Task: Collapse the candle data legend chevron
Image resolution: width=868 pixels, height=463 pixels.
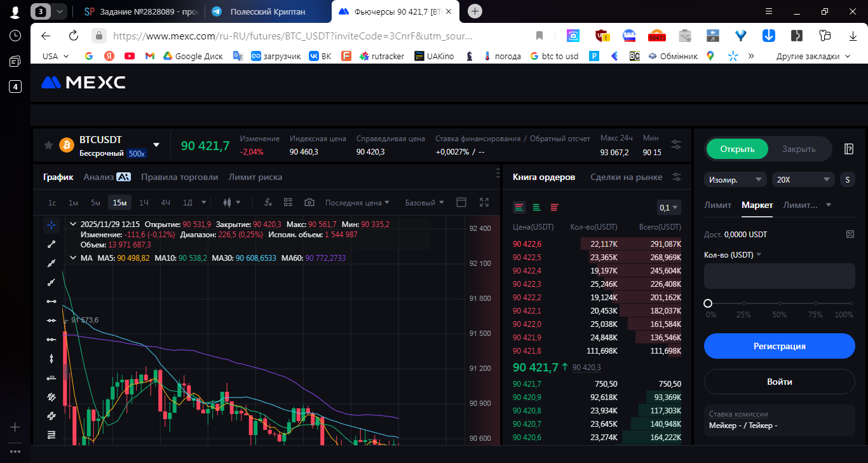Action: [x=72, y=225]
